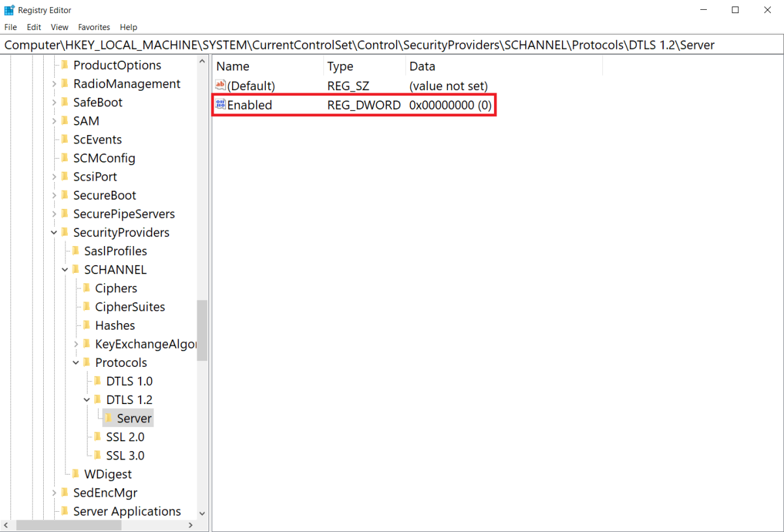
Task: Click the registry path address bar
Action: click(x=392, y=45)
